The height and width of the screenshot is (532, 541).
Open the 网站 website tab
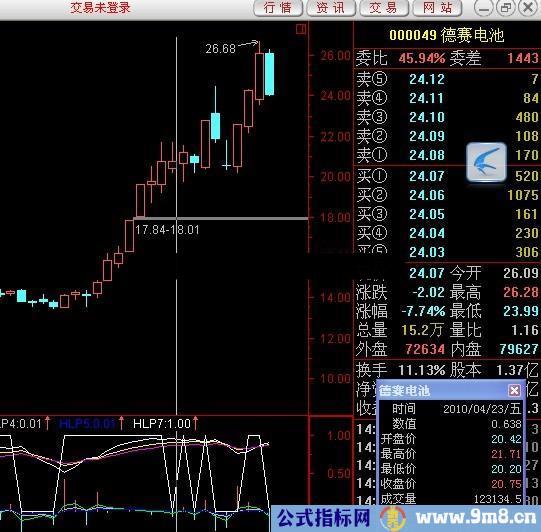coord(437,8)
